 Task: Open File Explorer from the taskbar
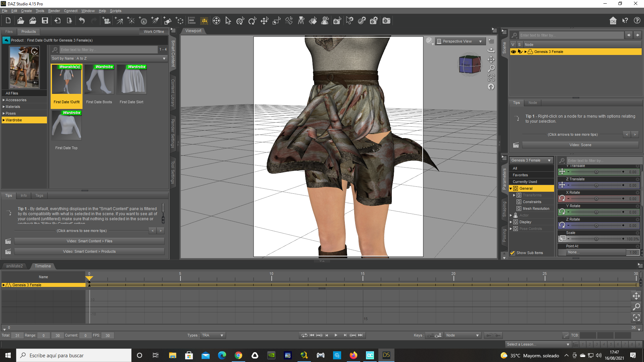tap(172, 355)
